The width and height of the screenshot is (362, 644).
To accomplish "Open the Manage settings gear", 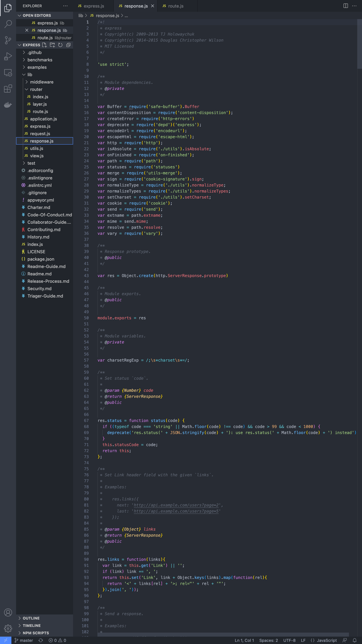I will tap(8, 628).
